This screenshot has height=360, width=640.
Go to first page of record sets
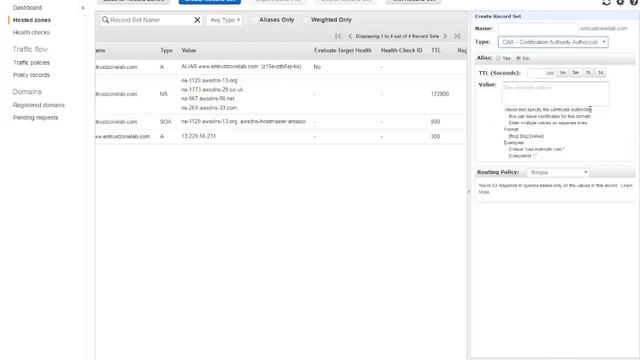(x=338, y=36)
